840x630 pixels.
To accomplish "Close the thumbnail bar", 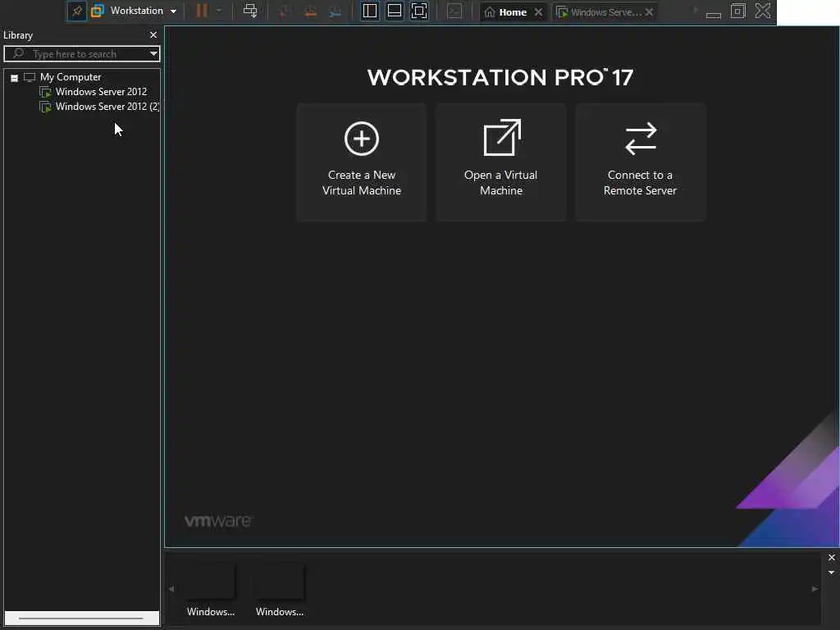I will coord(832,558).
